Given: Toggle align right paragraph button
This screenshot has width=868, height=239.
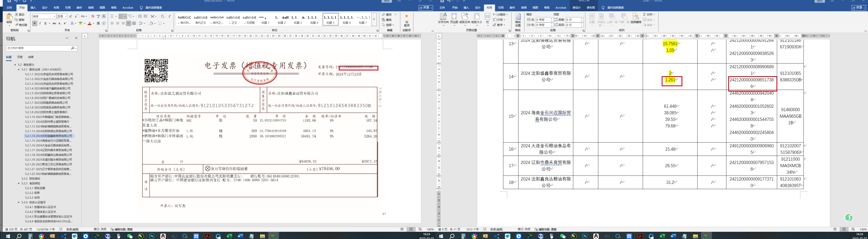Looking at the screenshot, I should click(123, 24).
